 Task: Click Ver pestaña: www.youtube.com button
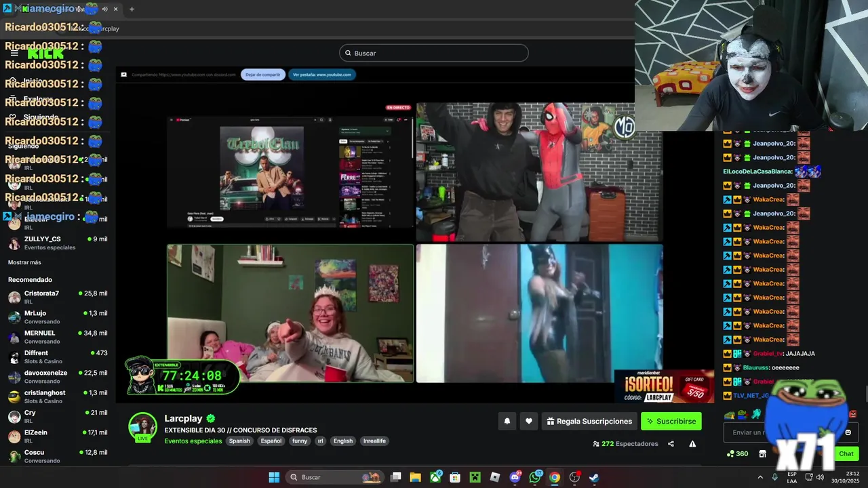tap(322, 75)
